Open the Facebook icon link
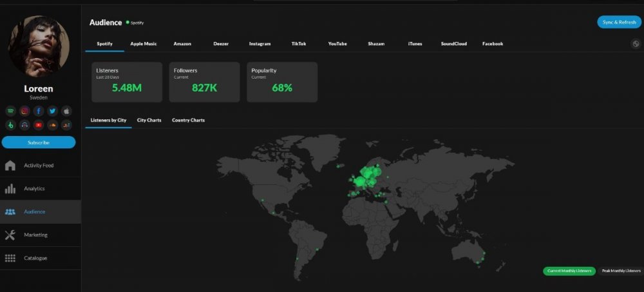This screenshot has height=292, width=644. point(39,111)
